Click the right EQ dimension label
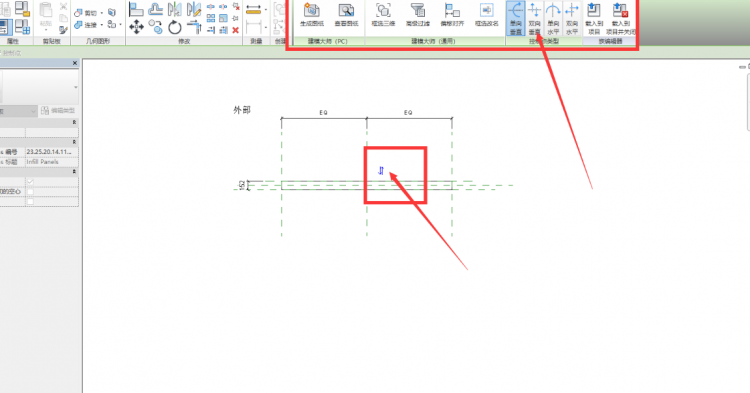Image resolution: width=750 pixels, height=393 pixels. [x=408, y=113]
